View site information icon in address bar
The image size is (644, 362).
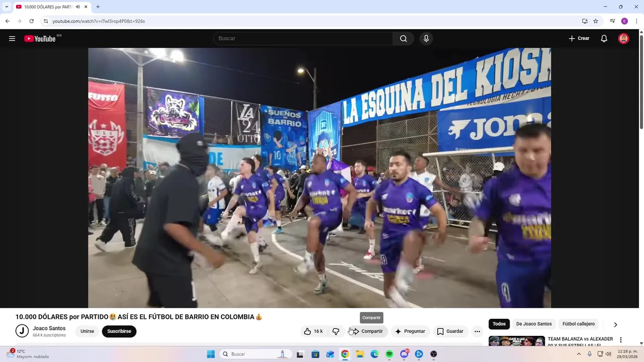pos(45,21)
